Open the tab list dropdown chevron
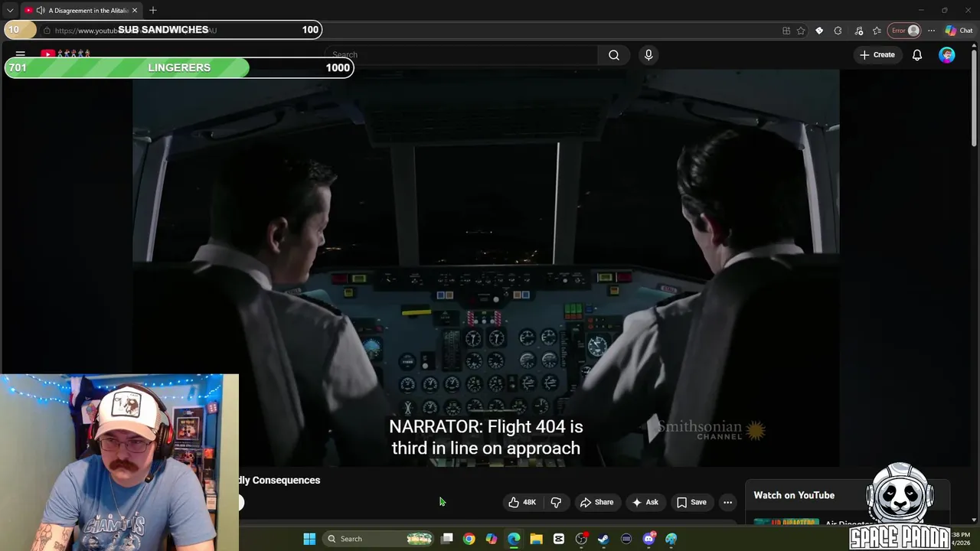980x551 pixels. point(10,10)
